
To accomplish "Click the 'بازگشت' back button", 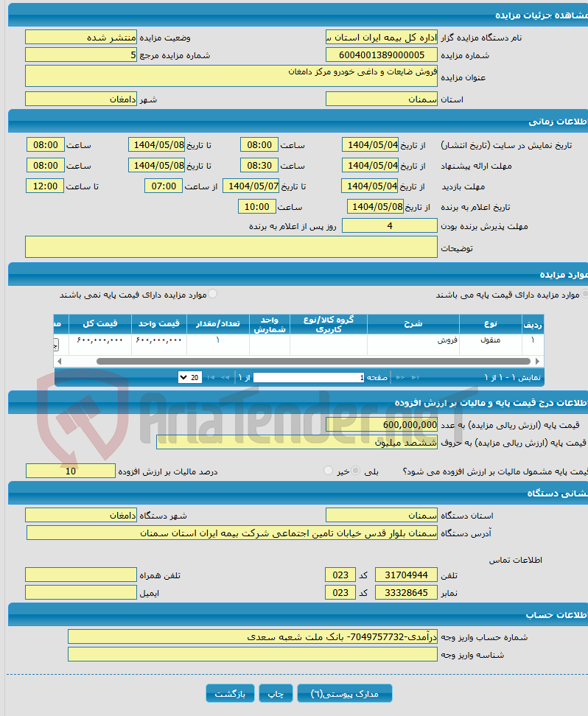I will pos(230,693).
